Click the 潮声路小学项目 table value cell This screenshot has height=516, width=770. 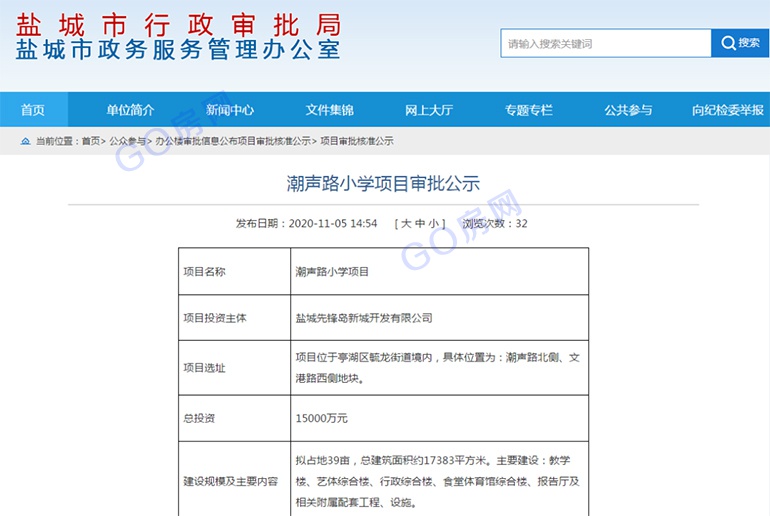440,271
